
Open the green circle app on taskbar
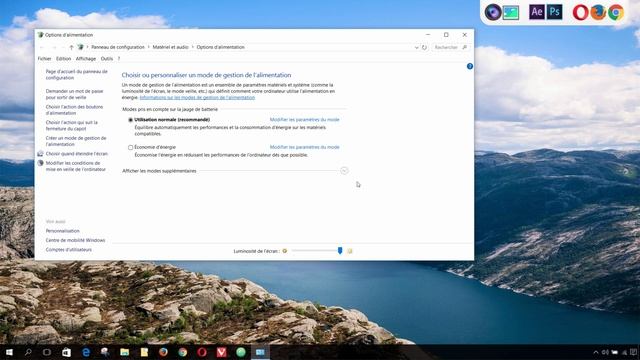[x=241, y=352]
